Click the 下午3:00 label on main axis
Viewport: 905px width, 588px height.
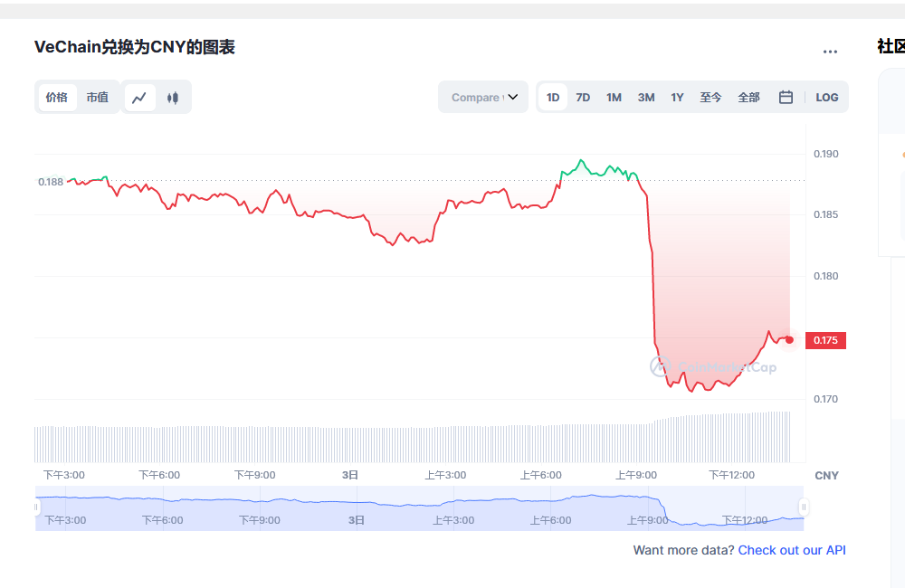[64, 475]
